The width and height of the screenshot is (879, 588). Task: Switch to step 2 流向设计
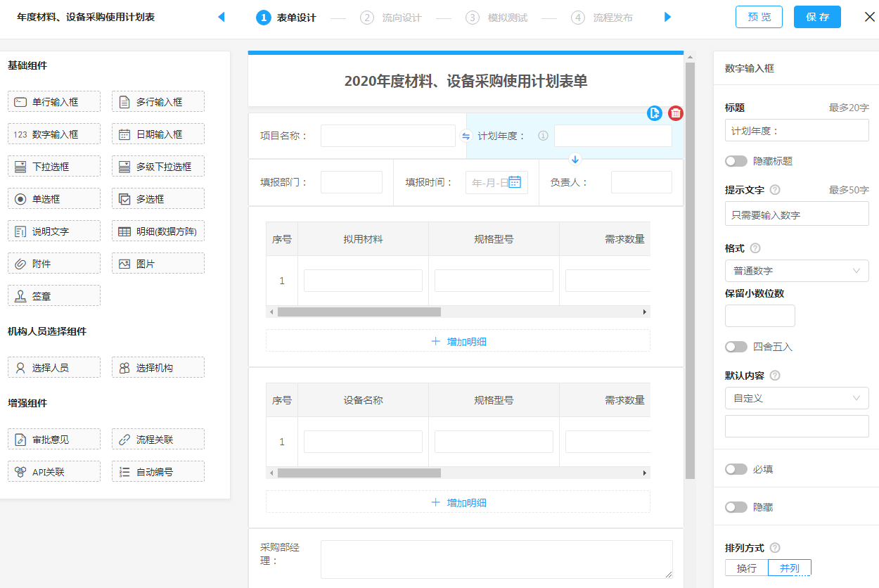(391, 18)
